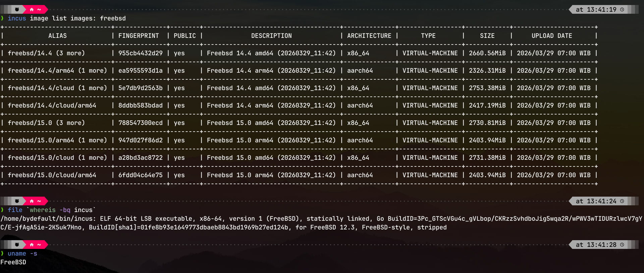This screenshot has width=644, height=273.
Task: Click the FreeBSD logo above the uname command
Action: (17, 245)
